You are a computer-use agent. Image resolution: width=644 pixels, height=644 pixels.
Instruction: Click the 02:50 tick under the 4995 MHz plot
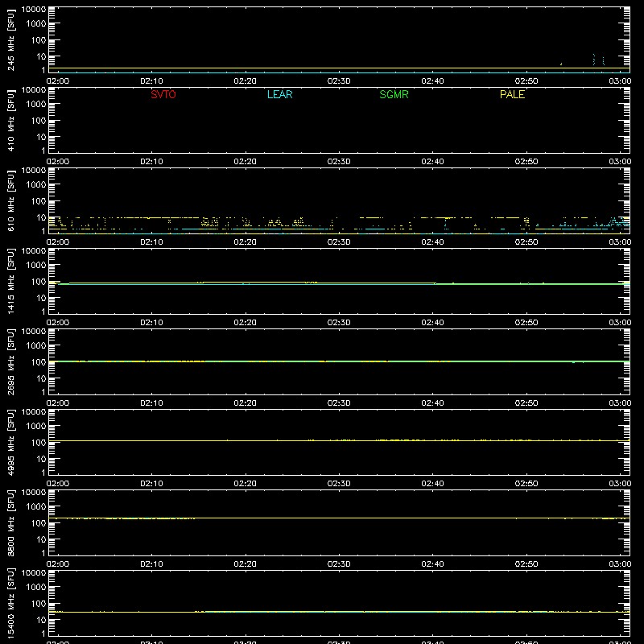(x=526, y=484)
